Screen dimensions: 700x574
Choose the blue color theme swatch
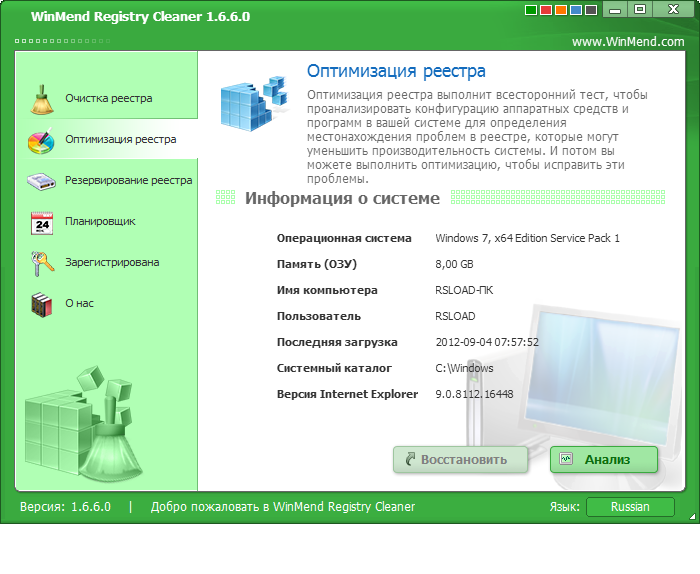click(x=576, y=10)
